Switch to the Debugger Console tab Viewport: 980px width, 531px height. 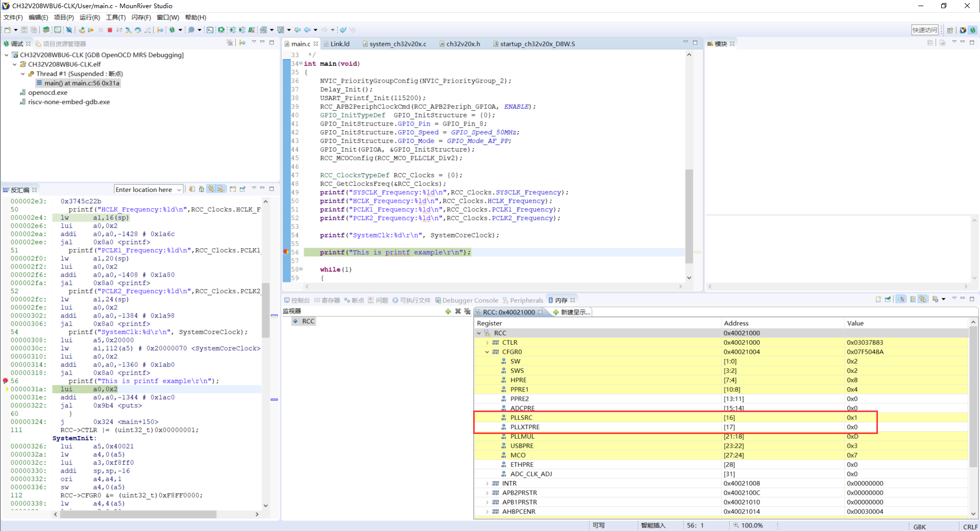tap(467, 300)
